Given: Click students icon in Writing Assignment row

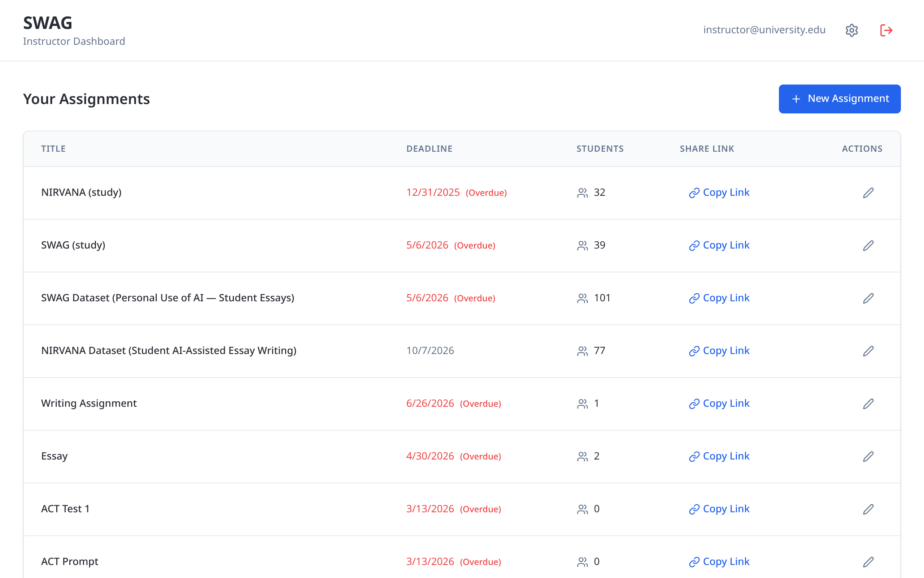Looking at the screenshot, I should [x=582, y=404].
